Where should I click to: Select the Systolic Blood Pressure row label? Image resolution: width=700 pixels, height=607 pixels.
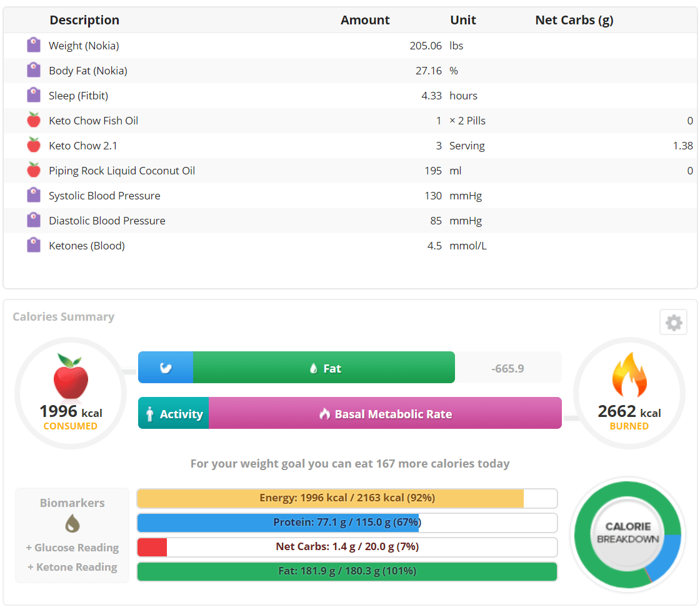(x=104, y=196)
